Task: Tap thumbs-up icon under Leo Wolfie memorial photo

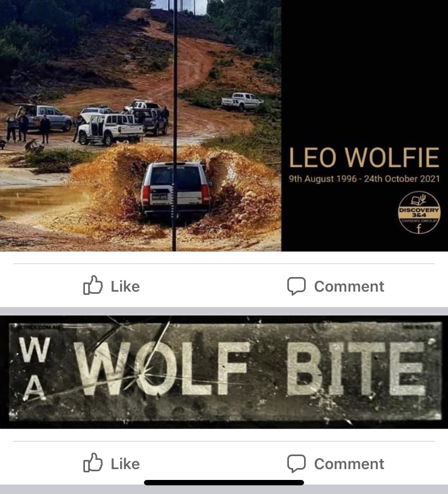Action: pyautogui.click(x=93, y=286)
